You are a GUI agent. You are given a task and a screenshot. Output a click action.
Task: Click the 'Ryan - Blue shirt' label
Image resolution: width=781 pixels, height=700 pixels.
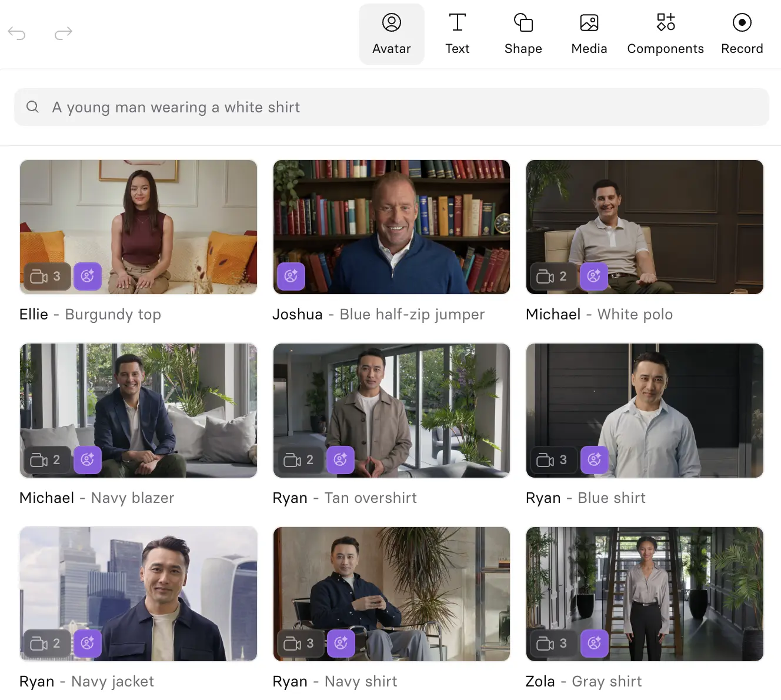586,498
